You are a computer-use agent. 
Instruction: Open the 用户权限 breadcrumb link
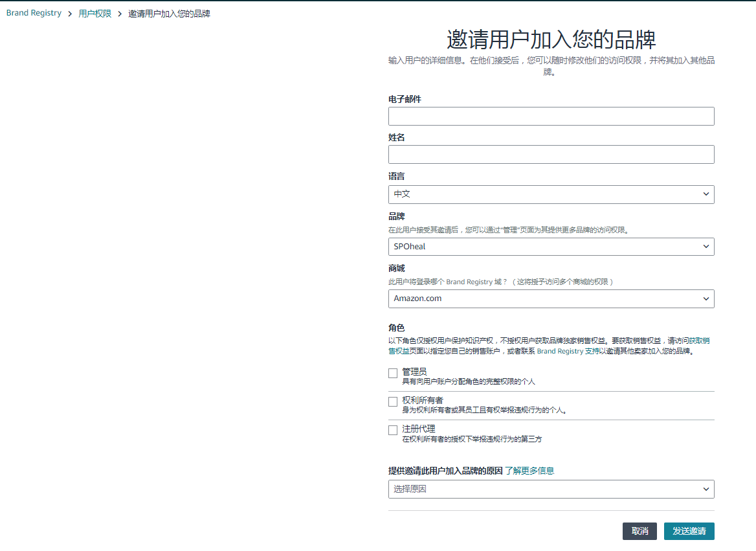95,14
